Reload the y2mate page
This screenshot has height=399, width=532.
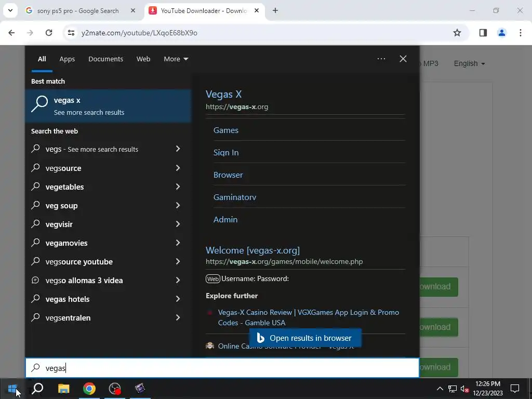tap(49, 33)
